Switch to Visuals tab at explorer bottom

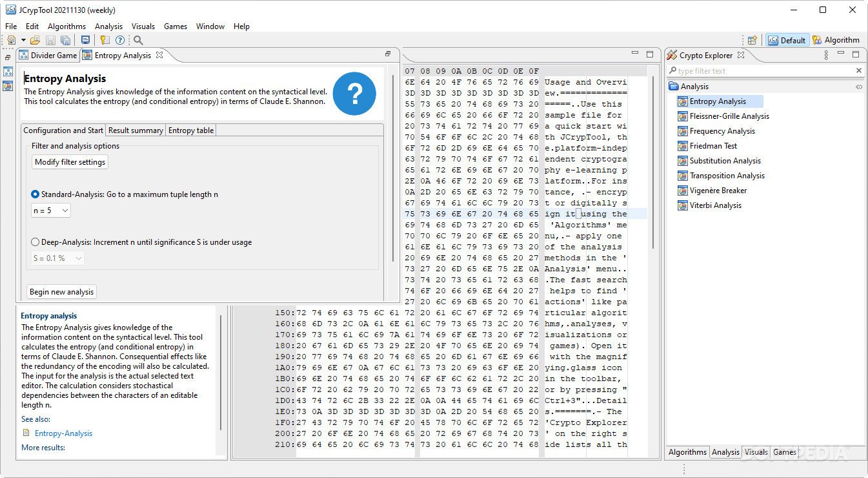point(756,452)
